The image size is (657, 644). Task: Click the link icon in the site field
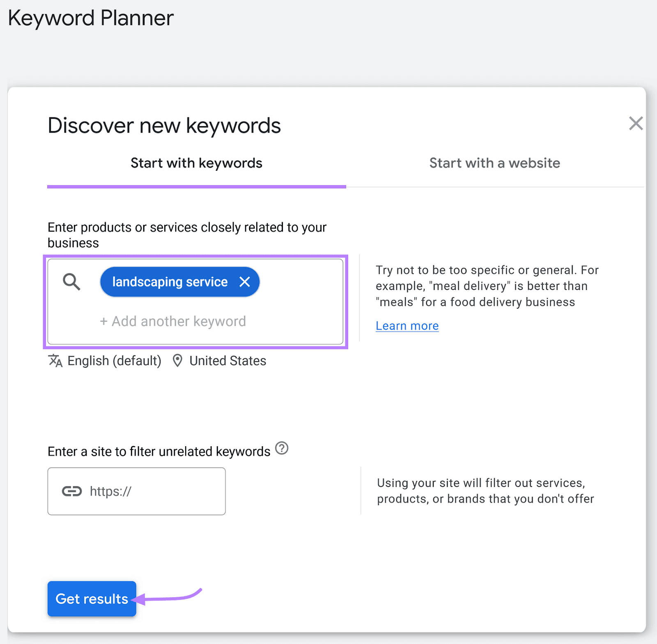[x=72, y=491]
